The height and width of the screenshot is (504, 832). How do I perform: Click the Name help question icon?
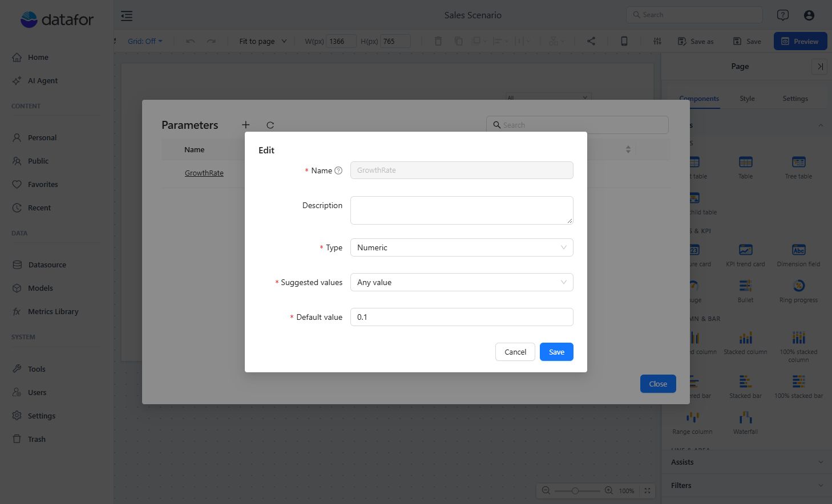click(338, 170)
